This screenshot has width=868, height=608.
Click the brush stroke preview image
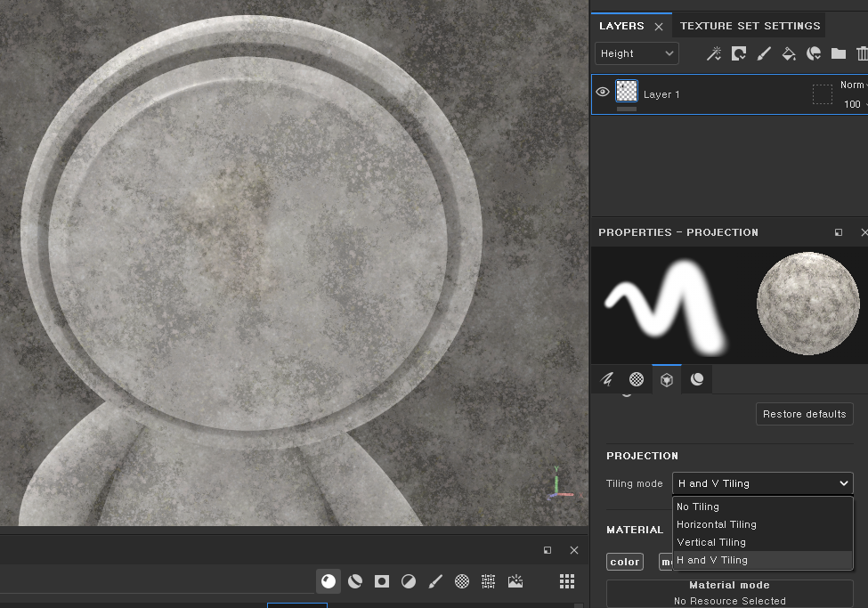tap(666, 305)
